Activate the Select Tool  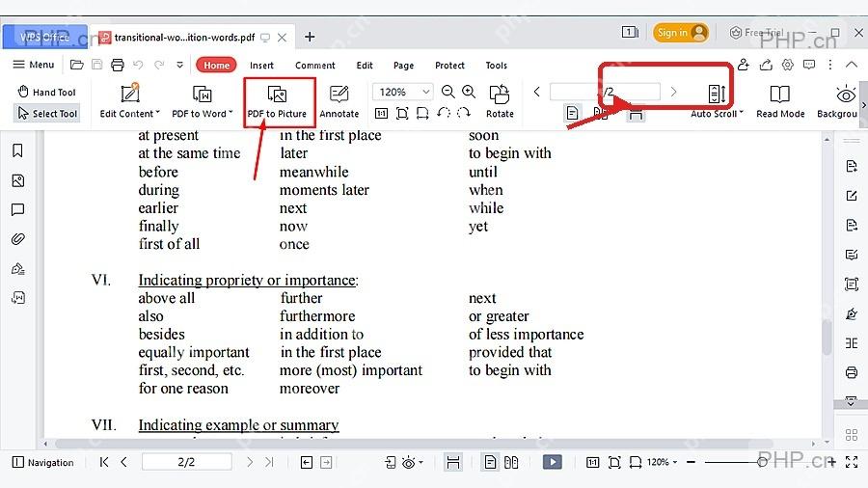[46, 114]
